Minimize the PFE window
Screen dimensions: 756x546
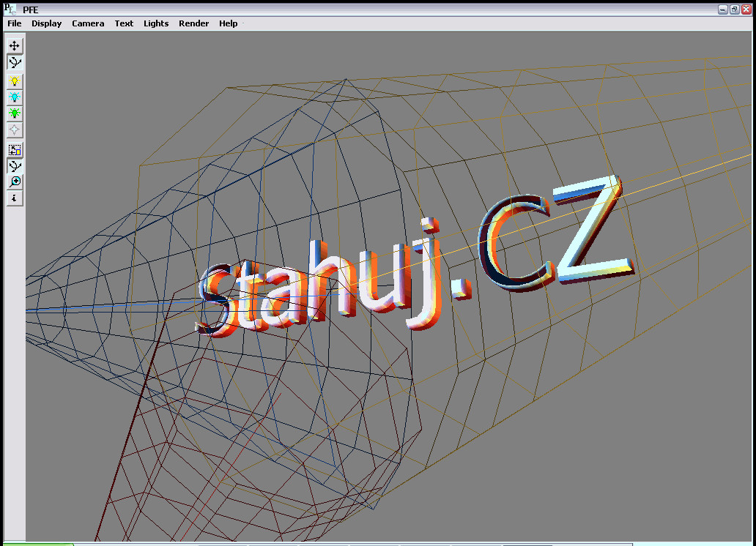point(723,10)
